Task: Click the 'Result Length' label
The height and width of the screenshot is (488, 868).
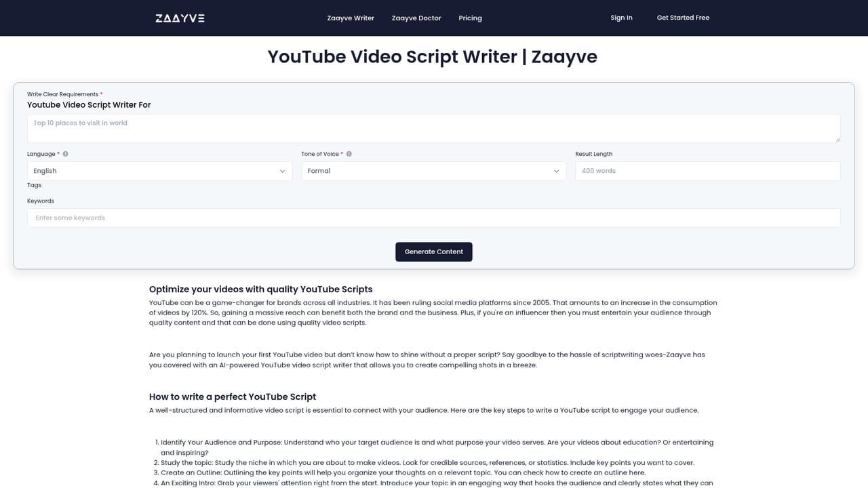Action: (x=594, y=154)
